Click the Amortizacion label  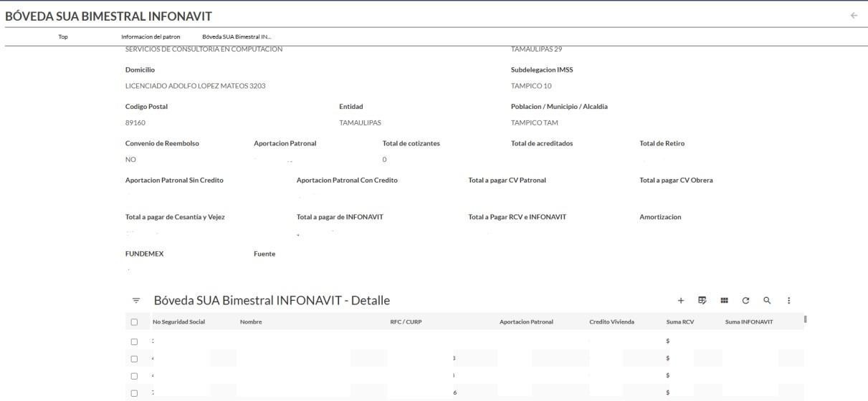(660, 217)
